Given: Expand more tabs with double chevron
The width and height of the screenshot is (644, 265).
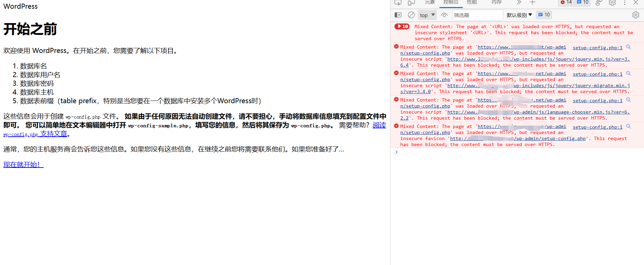Looking at the screenshot, I should tap(519, 3).
